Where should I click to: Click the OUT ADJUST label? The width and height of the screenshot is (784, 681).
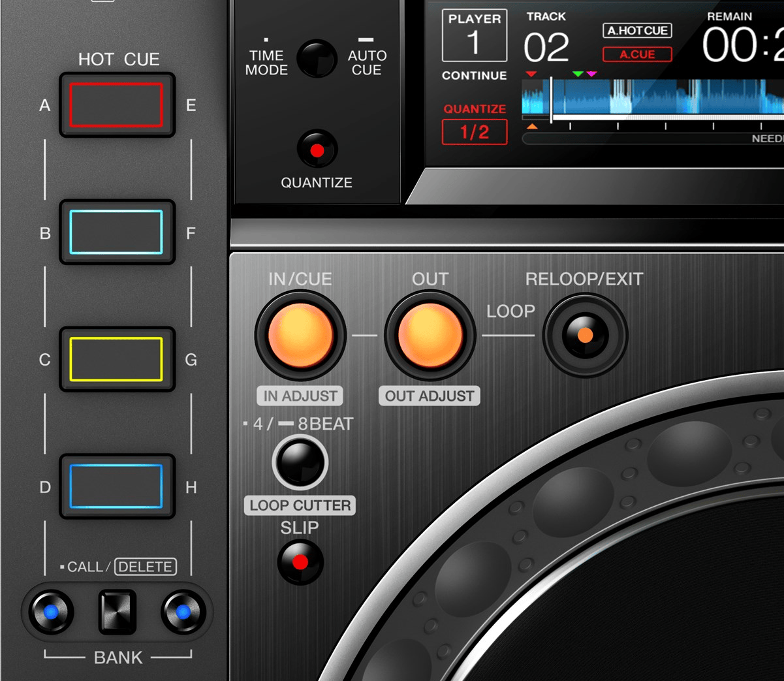(430, 396)
